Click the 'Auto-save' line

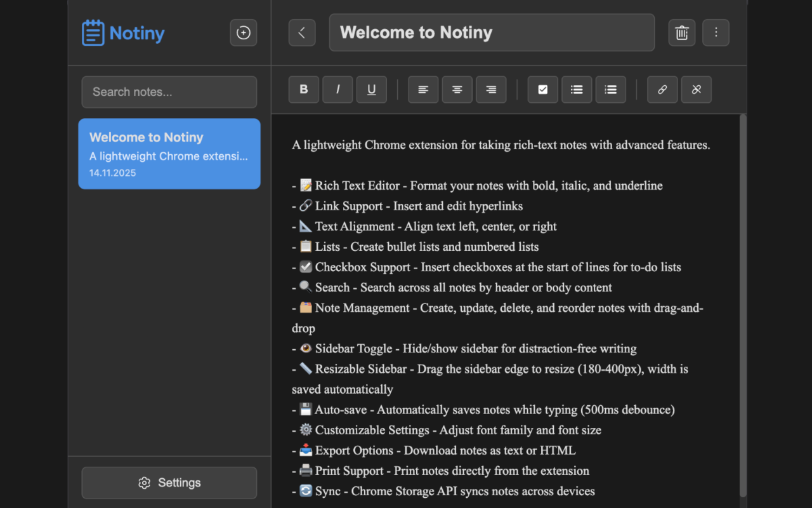483,409
